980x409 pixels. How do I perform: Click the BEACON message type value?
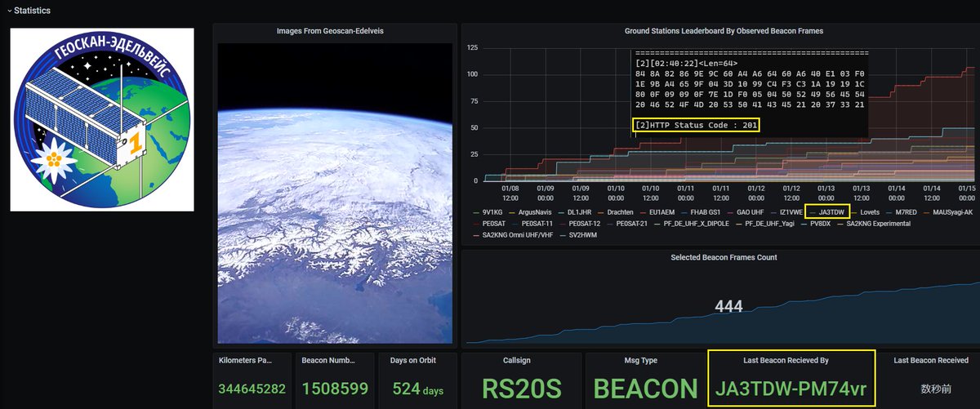[645, 389]
